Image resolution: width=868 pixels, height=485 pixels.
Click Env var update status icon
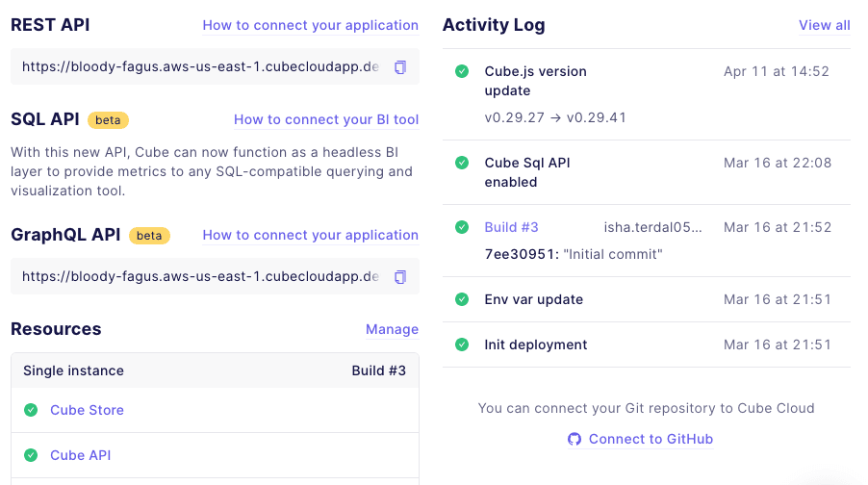tap(462, 299)
